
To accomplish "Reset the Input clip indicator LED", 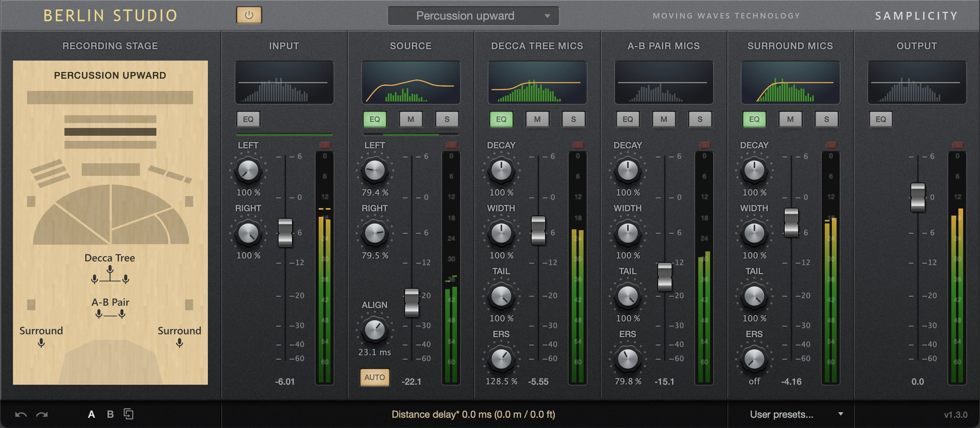I will coord(325,145).
